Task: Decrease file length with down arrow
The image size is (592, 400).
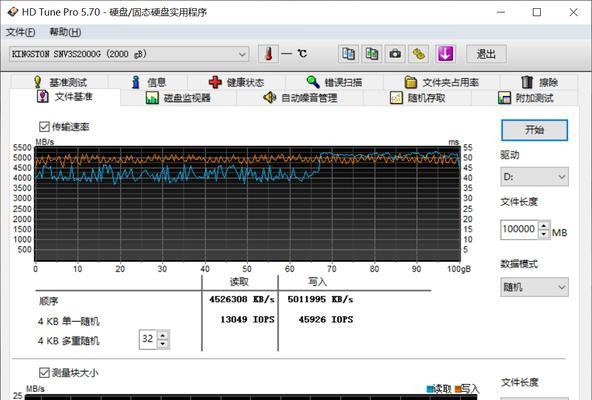Action: pyautogui.click(x=544, y=234)
